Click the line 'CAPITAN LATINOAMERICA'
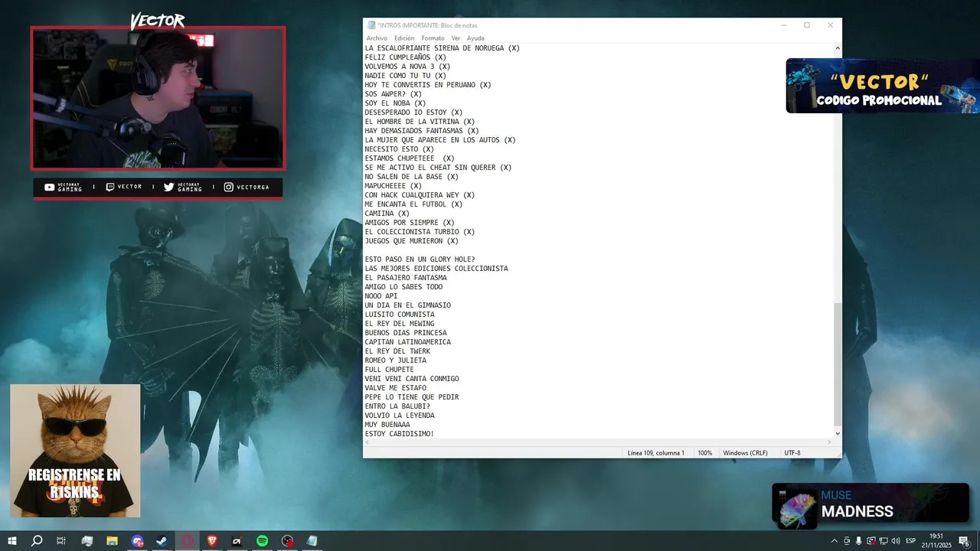Viewport: 980px width, 551px height. point(408,342)
